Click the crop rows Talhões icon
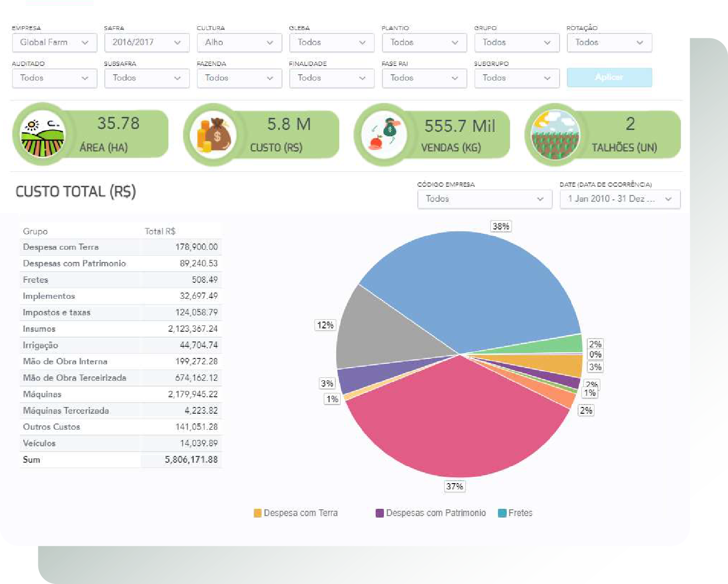 [554, 135]
